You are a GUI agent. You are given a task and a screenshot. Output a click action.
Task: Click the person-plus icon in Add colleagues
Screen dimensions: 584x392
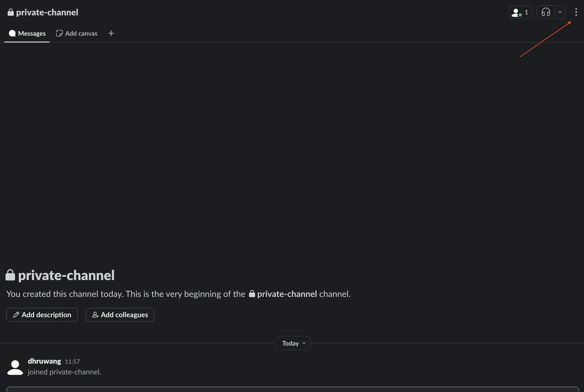(x=95, y=315)
